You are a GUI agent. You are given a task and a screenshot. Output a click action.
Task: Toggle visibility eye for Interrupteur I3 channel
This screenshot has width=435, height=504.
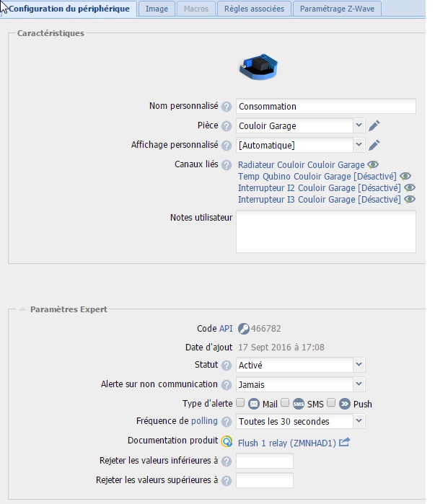pos(410,199)
